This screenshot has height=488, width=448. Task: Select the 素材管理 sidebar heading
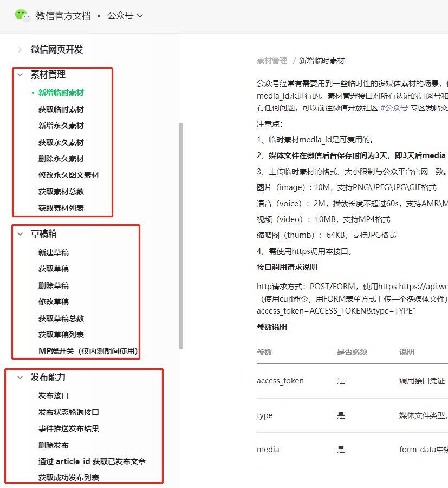point(48,74)
